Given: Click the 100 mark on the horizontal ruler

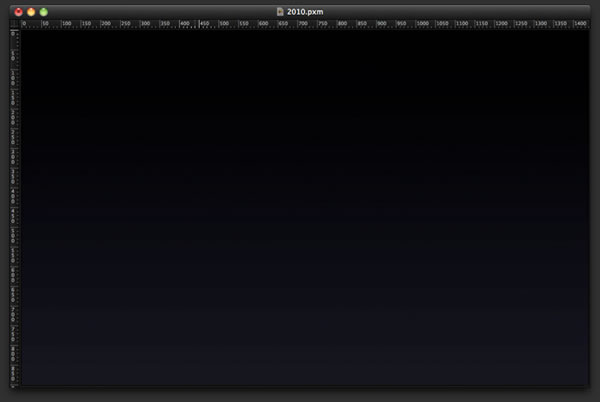Looking at the screenshot, I should point(67,24).
